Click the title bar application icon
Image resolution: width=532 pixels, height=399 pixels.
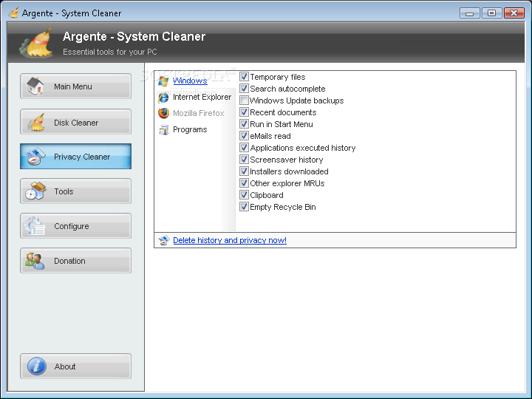click(13, 13)
